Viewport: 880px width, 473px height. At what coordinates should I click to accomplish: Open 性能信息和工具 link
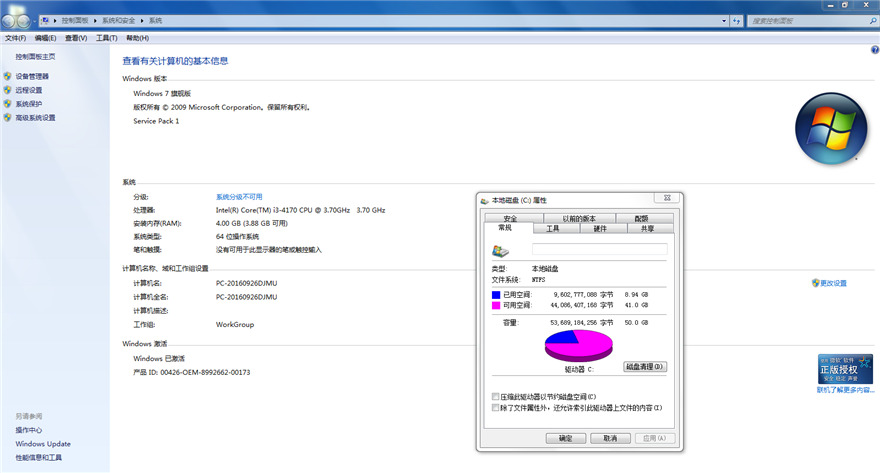coord(39,458)
